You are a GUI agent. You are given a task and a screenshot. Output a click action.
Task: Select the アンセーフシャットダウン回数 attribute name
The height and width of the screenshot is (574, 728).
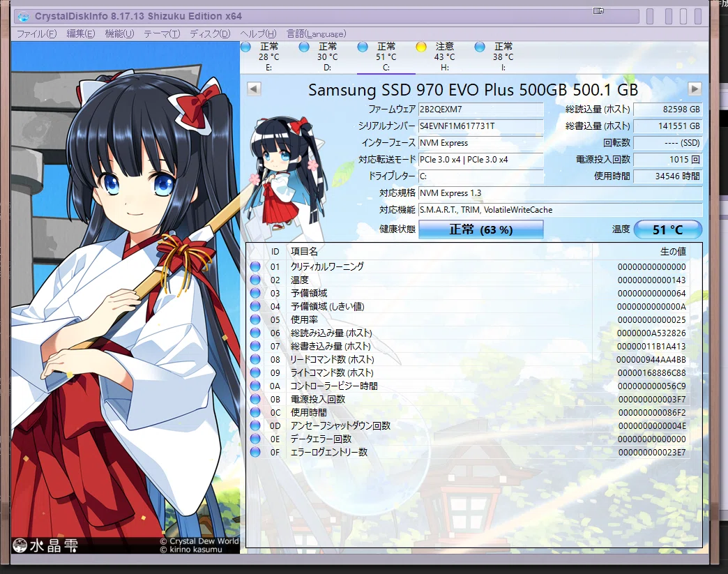point(340,425)
